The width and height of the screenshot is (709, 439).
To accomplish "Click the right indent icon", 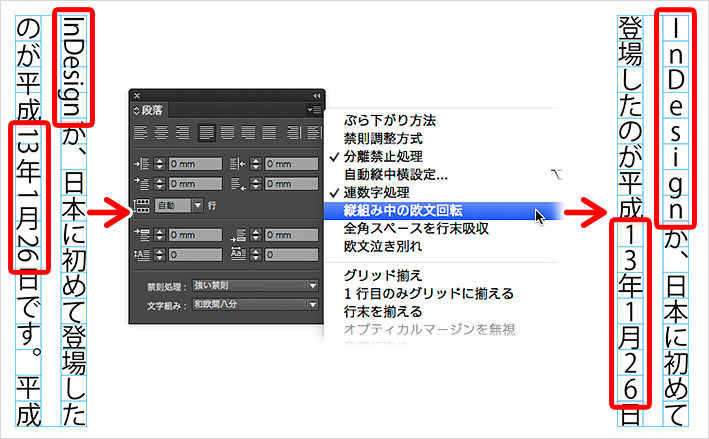I will point(237,163).
